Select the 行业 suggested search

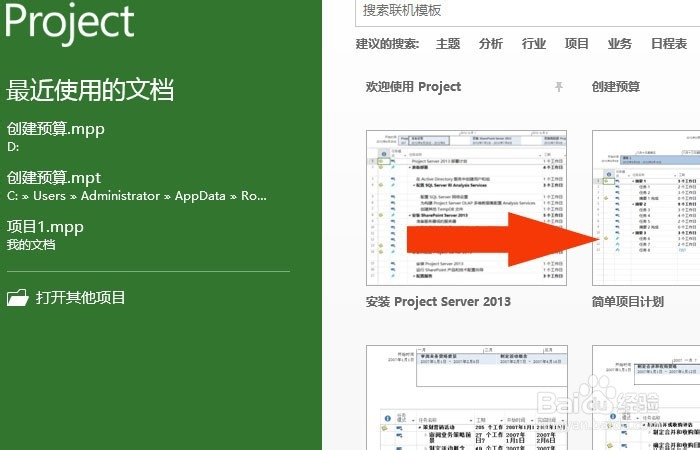[x=534, y=44]
